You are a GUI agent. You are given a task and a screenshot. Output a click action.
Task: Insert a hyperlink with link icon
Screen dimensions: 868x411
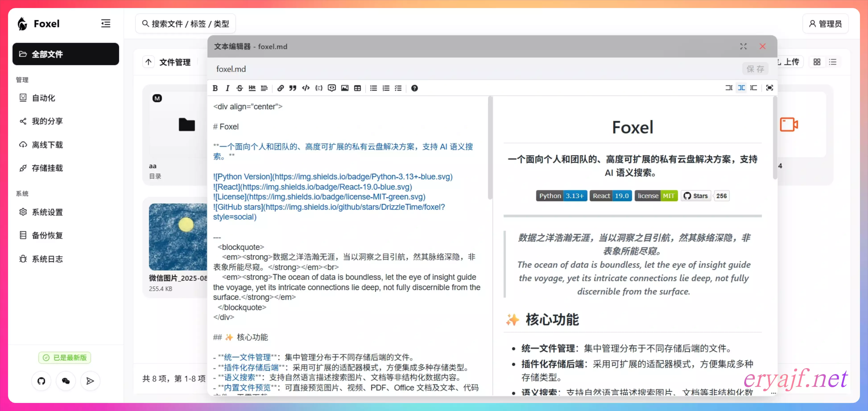click(280, 88)
